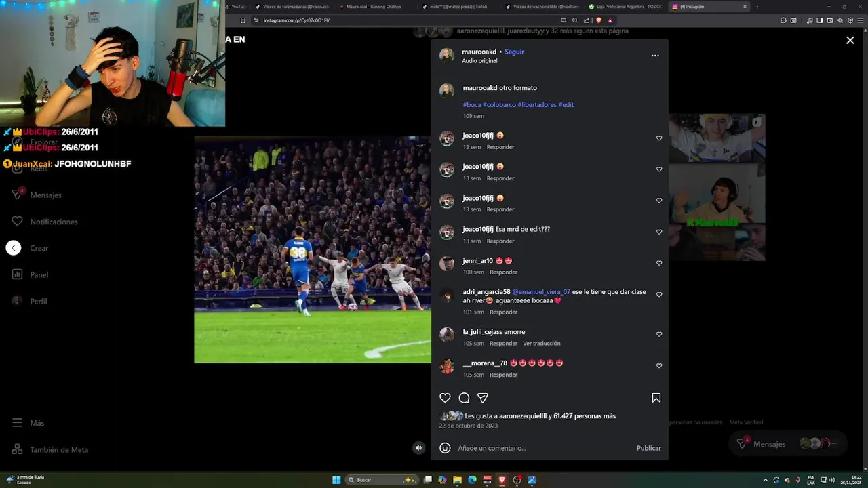The width and height of the screenshot is (868, 488).
Task: Click the instagram.com address bar
Action: tap(407, 20)
